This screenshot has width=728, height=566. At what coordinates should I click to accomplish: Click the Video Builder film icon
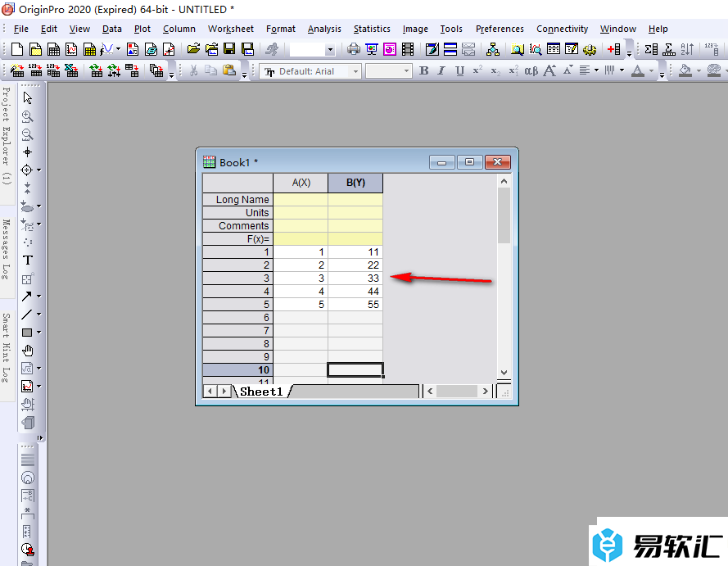click(408, 49)
